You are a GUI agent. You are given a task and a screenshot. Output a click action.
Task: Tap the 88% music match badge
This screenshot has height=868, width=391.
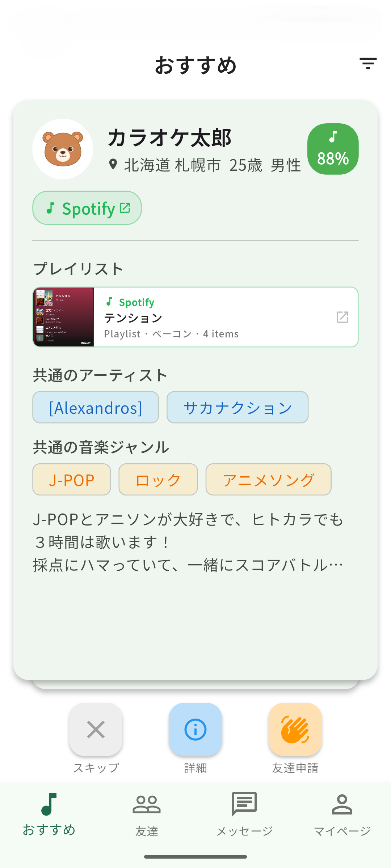333,149
